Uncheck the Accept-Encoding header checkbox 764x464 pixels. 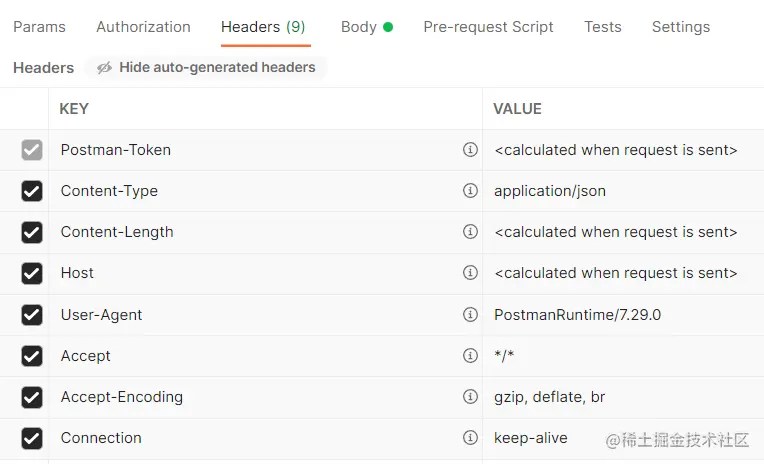[x=32, y=397]
